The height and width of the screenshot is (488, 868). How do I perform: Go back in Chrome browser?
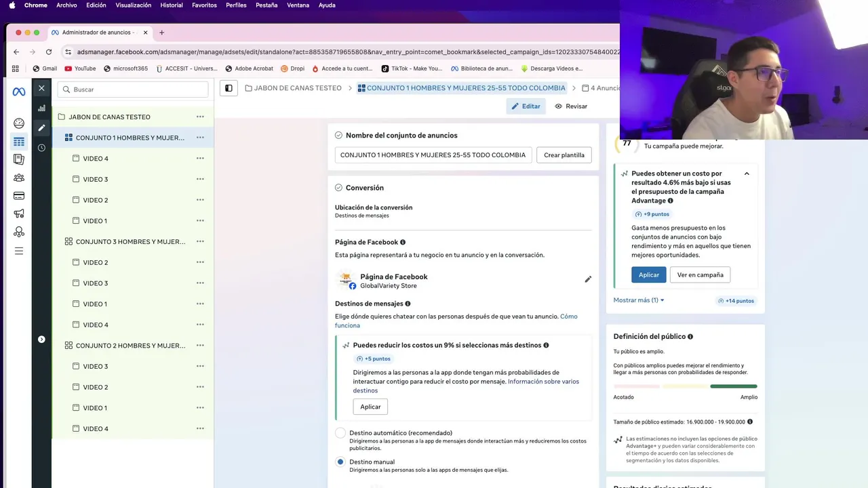point(16,52)
